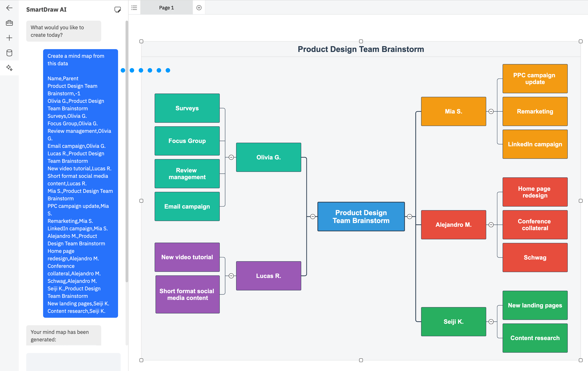Collapse left side of Product Design root node
588x371 pixels.
[x=313, y=216]
